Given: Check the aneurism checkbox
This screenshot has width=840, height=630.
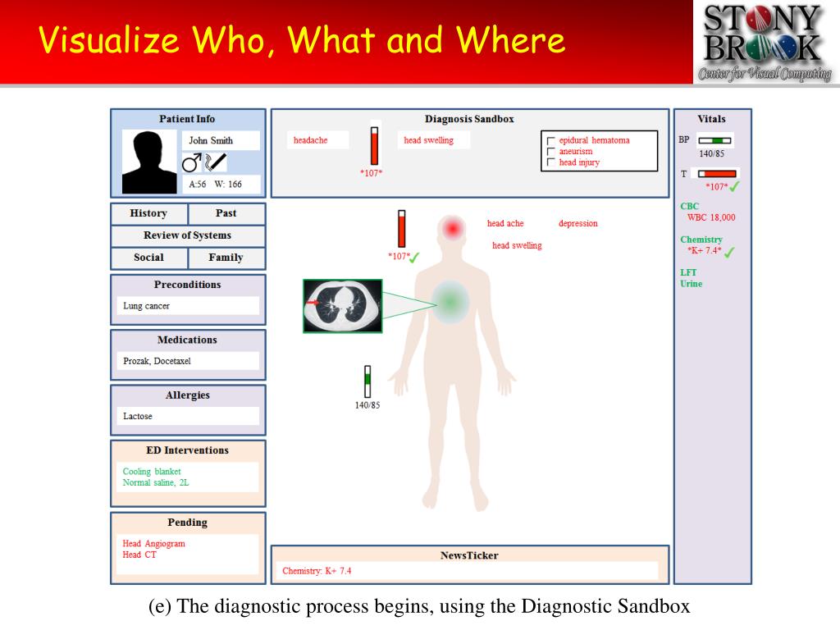Looking at the screenshot, I should point(550,152).
